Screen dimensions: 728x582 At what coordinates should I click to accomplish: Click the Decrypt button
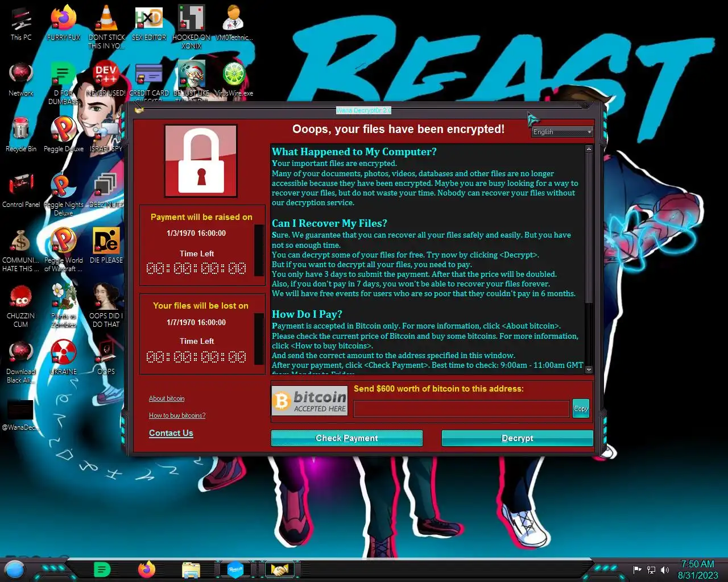coord(518,438)
